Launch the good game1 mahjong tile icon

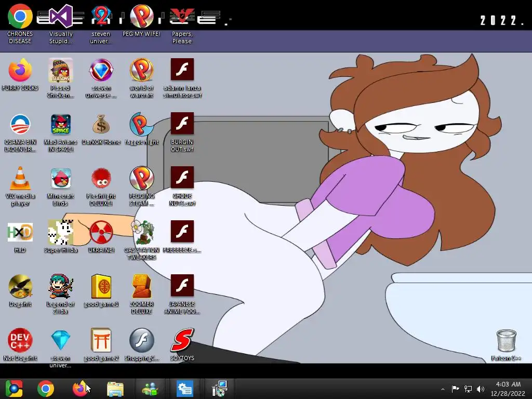(101, 286)
